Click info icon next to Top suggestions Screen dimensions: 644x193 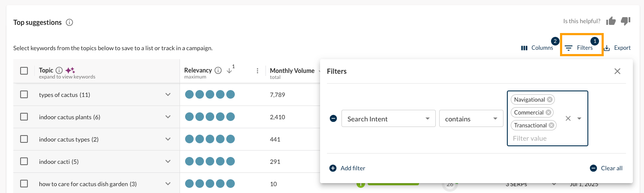[69, 22]
